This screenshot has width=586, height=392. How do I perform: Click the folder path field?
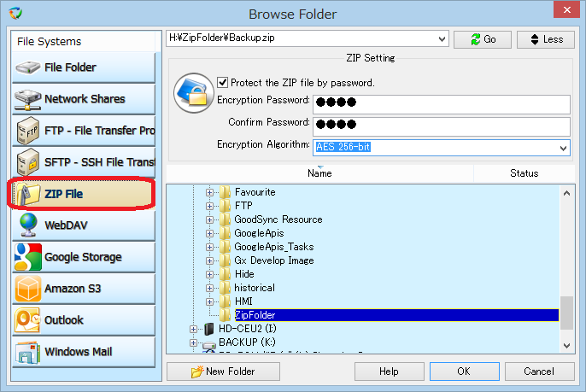pos(302,38)
